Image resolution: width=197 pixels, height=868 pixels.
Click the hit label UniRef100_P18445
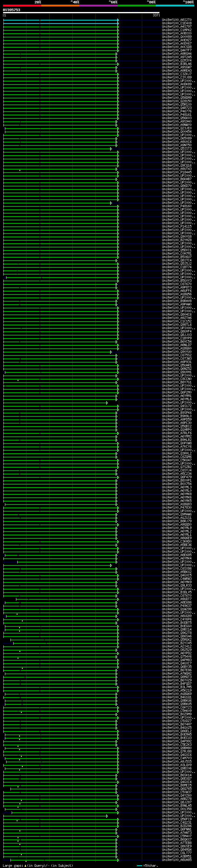177,172
